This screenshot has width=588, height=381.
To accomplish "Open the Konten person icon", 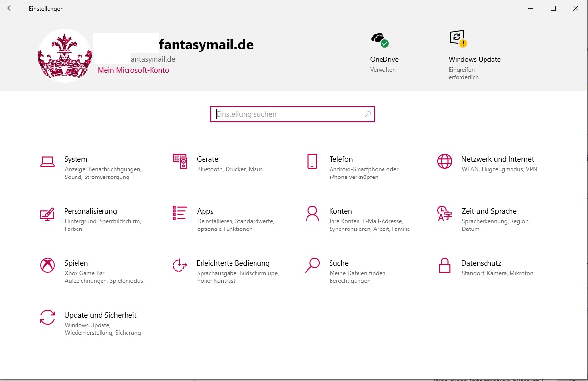I will (x=312, y=213).
